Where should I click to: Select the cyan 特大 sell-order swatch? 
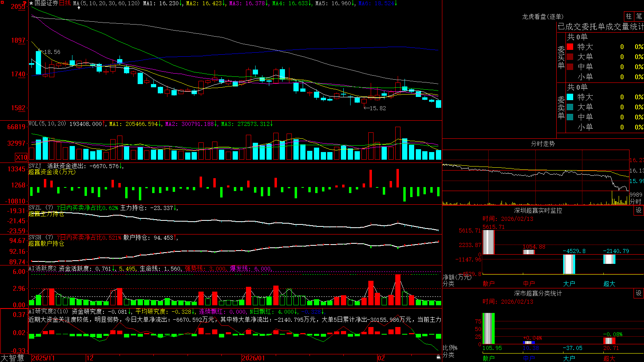(x=570, y=97)
